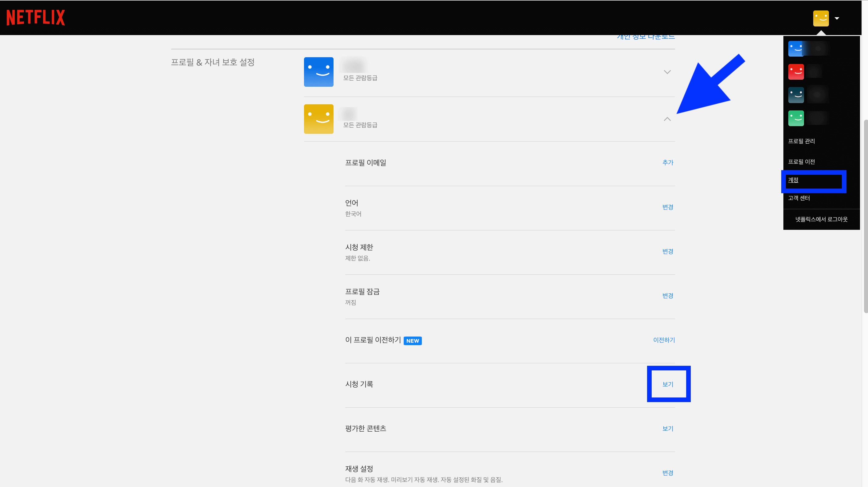
Task: Open the account dropdown arrow next to avatar
Action: 837,18
